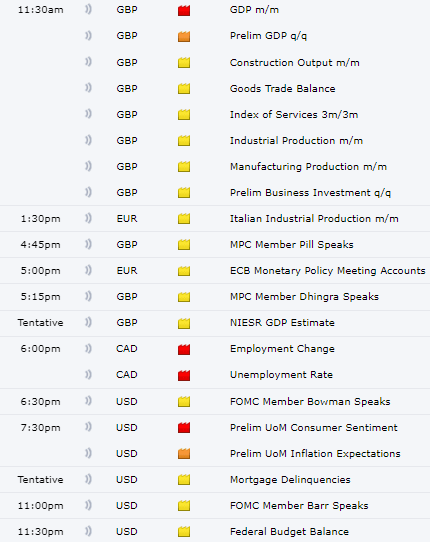Open Industrial Production m/m event
Screen dimensions: 430x542
[297, 141]
